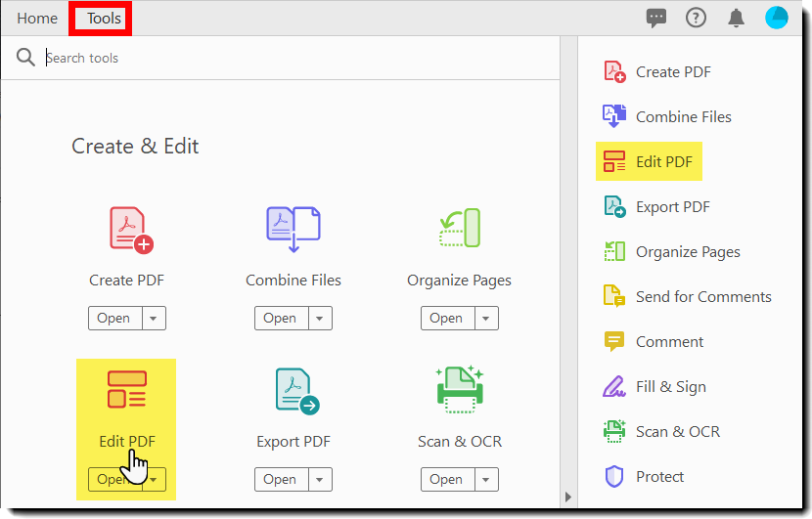Click the Organize Pages label in the right sidebar
Image resolution: width=812 pixels, height=519 pixels.
pos(688,252)
